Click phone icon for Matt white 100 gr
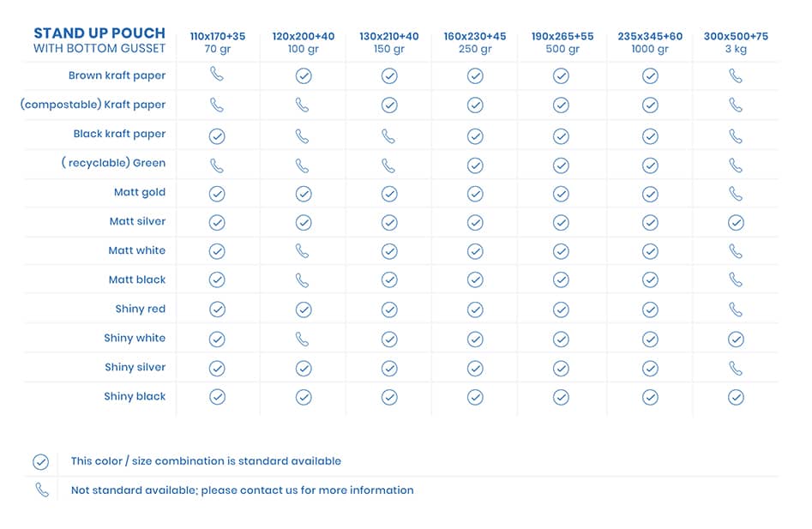 tap(303, 251)
